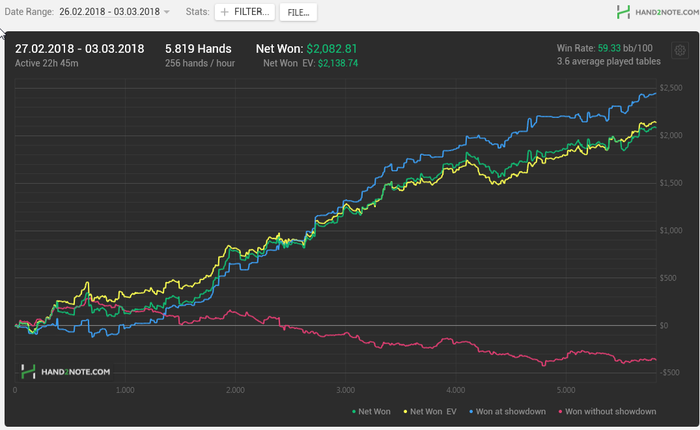The width and height of the screenshot is (700, 430).
Task: Click the 3.6 average played tables text
Action: pyautogui.click(x=608, y=62)
